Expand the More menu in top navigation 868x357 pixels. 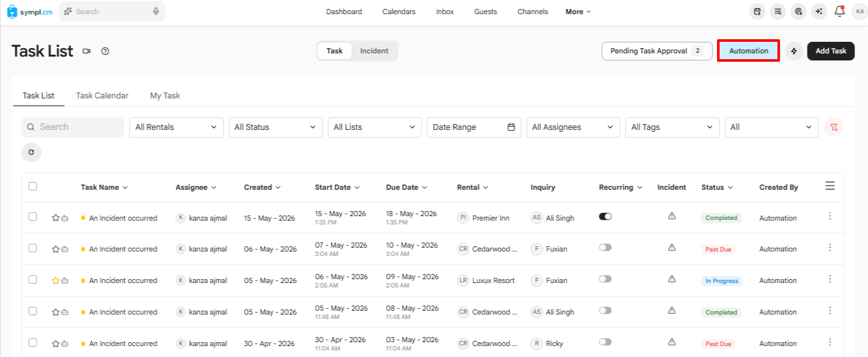pyautogui.click(x=578, y=12)
